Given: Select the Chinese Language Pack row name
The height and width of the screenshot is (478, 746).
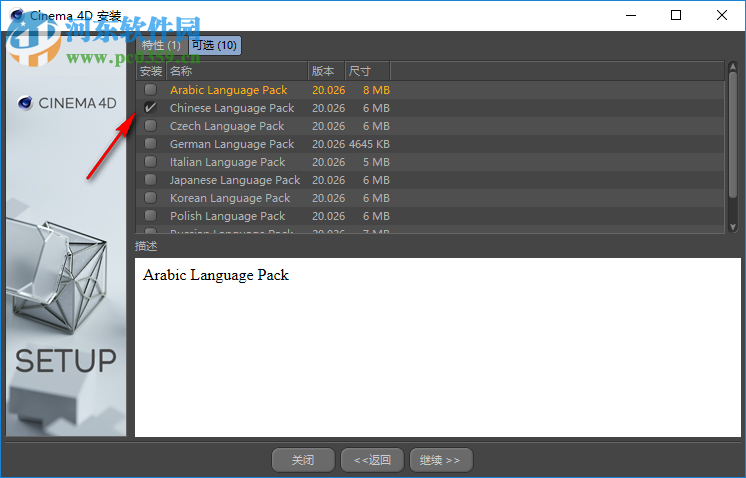Looking at the screenshot, I should tap(232, 108).
